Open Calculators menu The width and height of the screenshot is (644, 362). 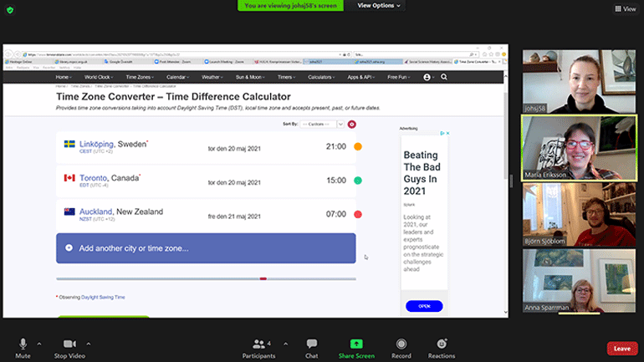[x=321, y=77]
